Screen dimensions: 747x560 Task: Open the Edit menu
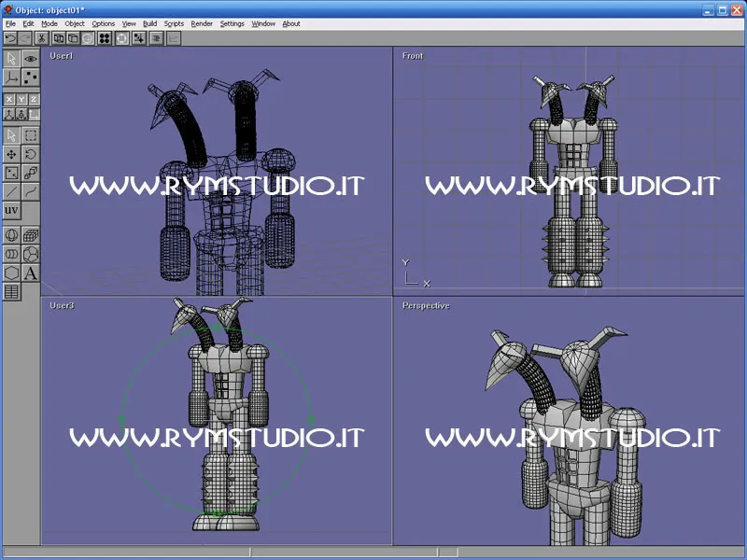[28, 23]
